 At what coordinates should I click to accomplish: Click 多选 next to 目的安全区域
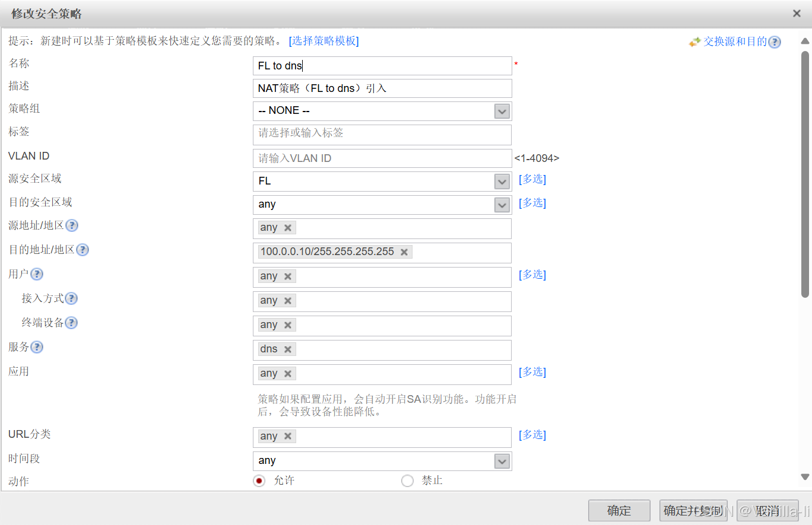pyautogui.click(x=532, y=203)
